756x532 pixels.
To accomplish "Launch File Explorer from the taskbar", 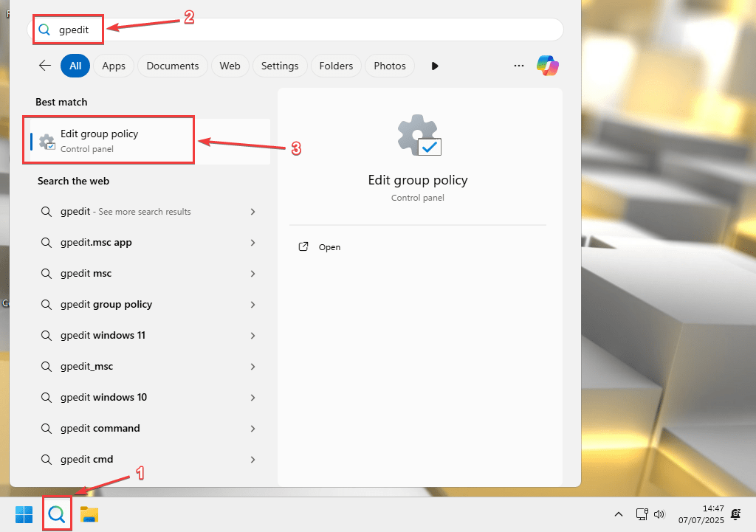I will point(89,514).
